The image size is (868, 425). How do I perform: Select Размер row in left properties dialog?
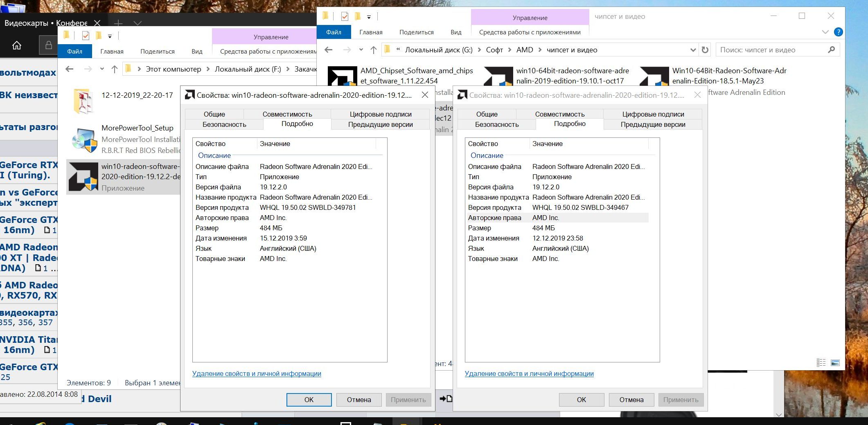coord(285,228)
